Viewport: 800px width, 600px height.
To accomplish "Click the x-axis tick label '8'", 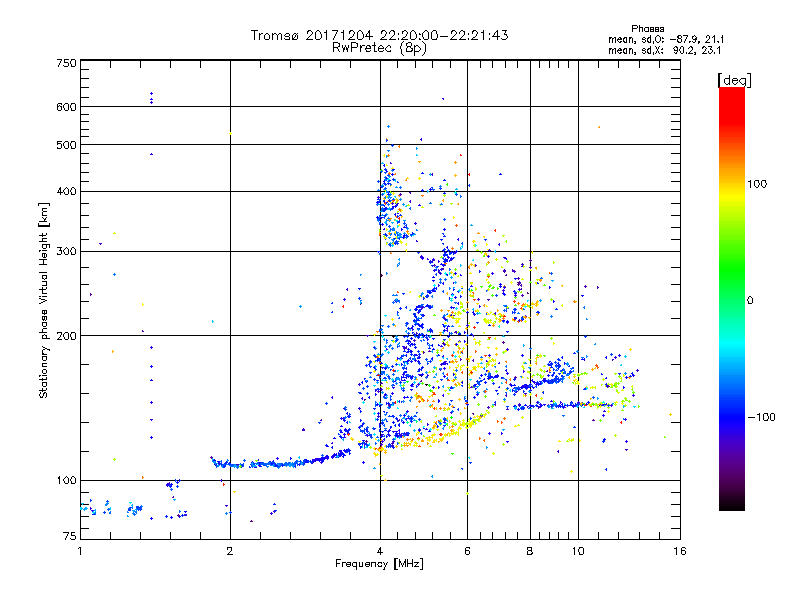I will tap(530, 551).
